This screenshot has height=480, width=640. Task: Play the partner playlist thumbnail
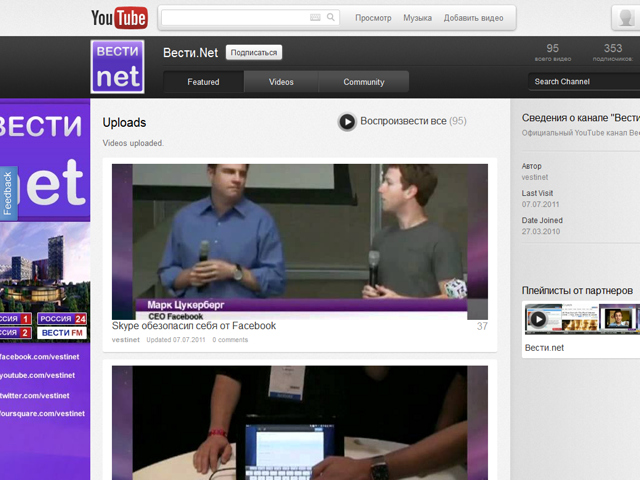coord(581,318)
